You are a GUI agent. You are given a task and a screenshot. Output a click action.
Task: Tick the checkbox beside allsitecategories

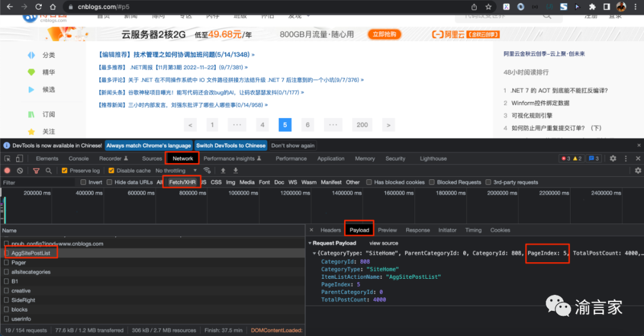click(x=6, y=272)
